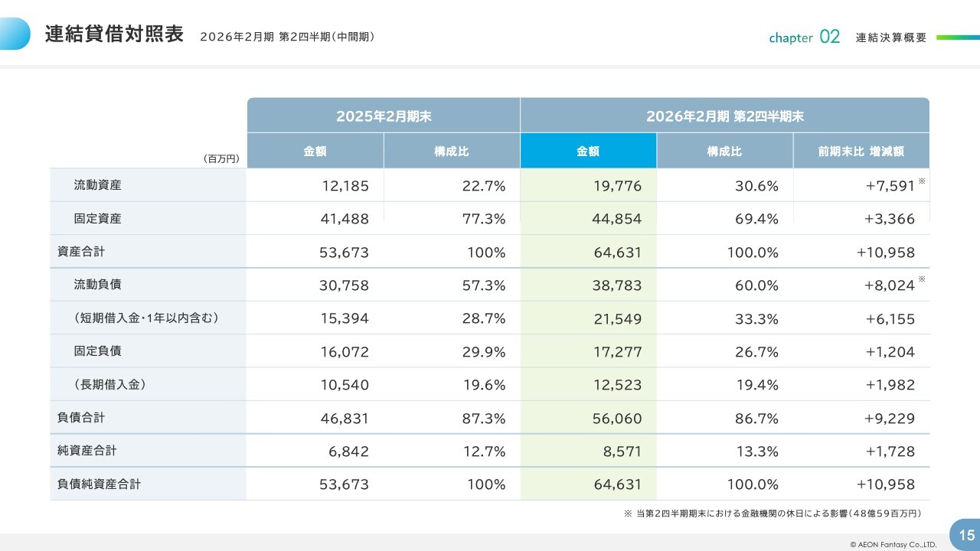
Task: Click the 2026年2月期 第2四半期末 column group header
Action: click(724, 116)
